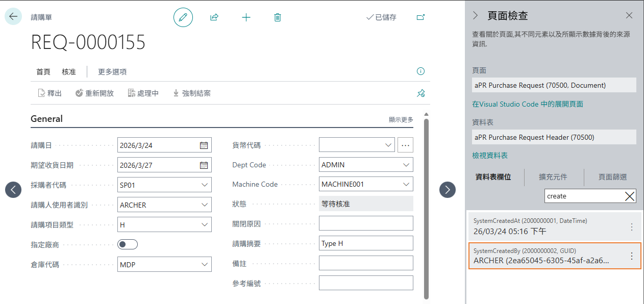Toggle the 指定廠商 switch
The image size is (644, 304).
(128, 244)
